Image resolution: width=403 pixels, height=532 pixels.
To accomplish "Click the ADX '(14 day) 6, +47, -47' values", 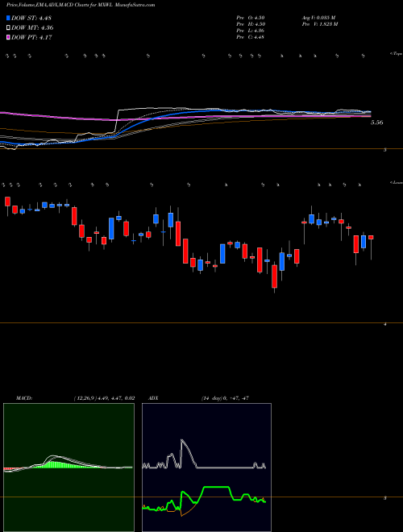I will (225, 398).
